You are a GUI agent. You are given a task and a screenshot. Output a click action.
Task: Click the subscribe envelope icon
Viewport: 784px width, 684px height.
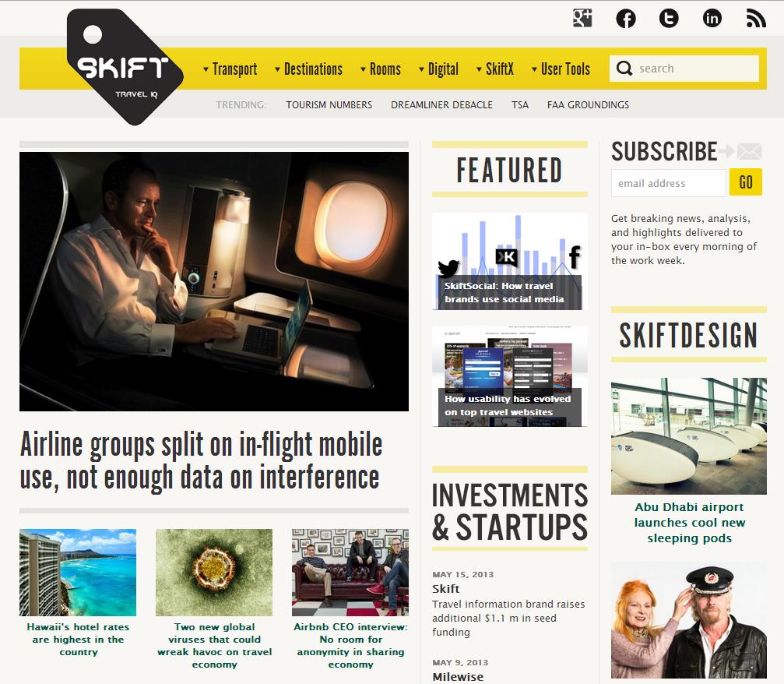point(748,151)
